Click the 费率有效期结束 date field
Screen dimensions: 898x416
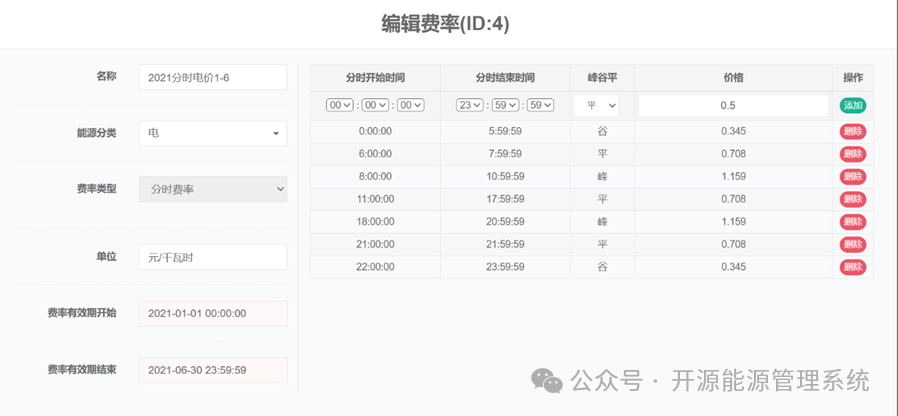213,370
